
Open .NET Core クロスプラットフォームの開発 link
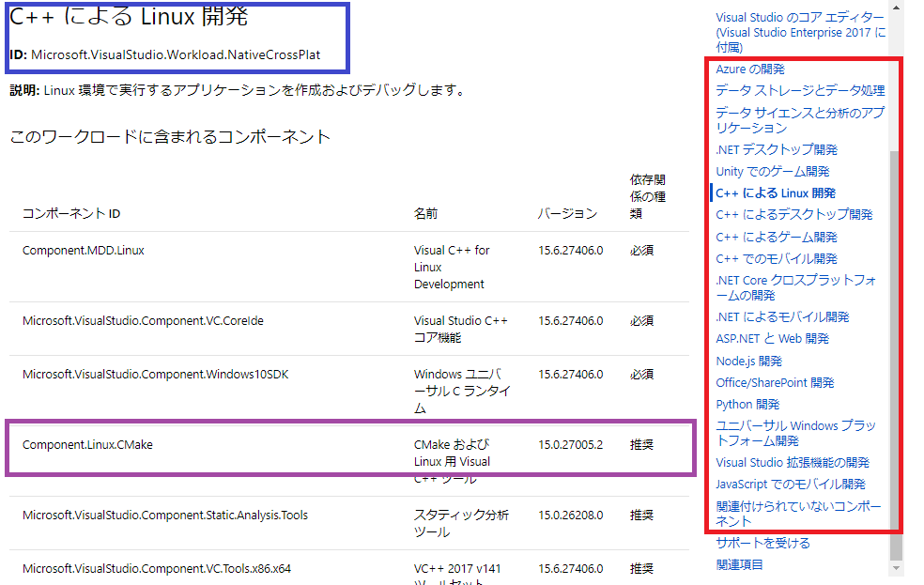(x=795, y=287)
